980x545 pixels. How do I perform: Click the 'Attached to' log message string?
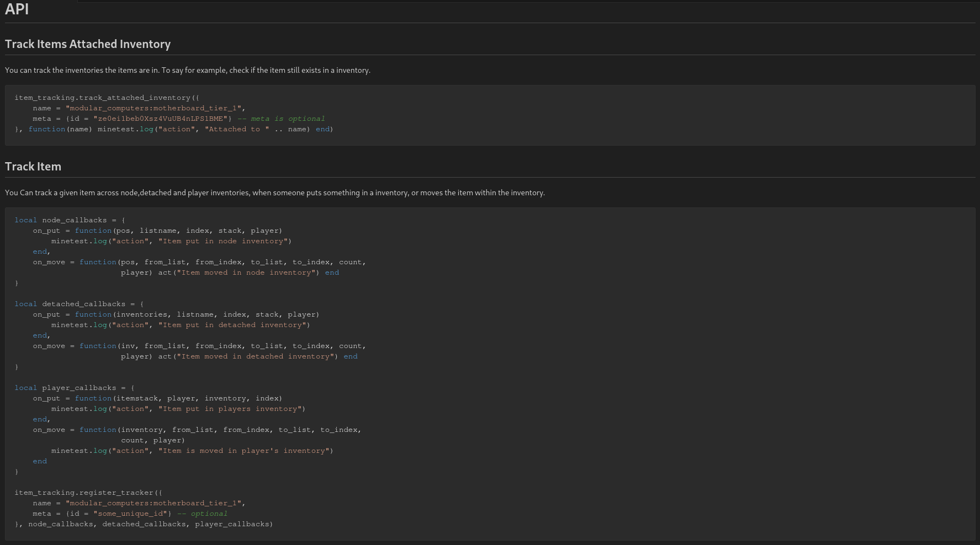click(x=237, y=129)
